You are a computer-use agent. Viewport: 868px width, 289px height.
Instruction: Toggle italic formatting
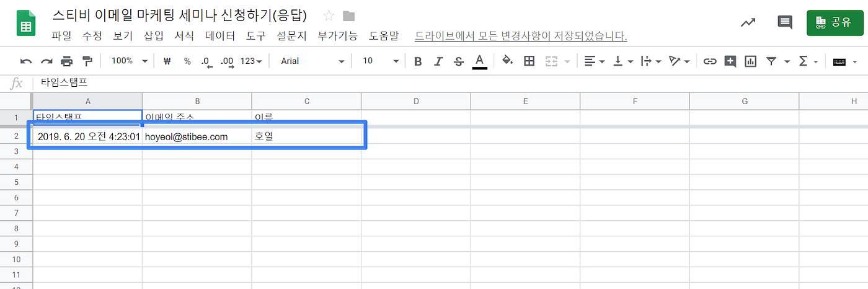coord(438,61)
